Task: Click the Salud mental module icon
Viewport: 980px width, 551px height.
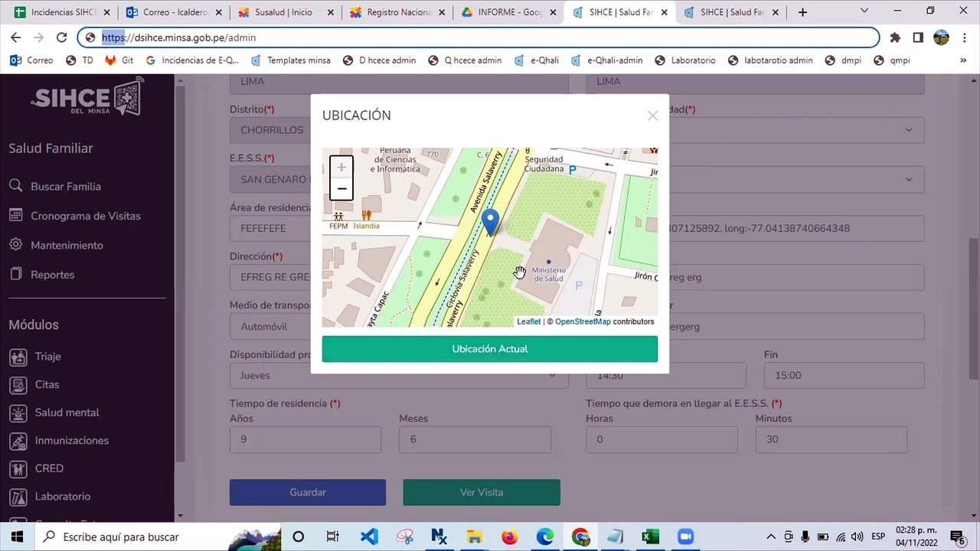Action: coord(18,412)
